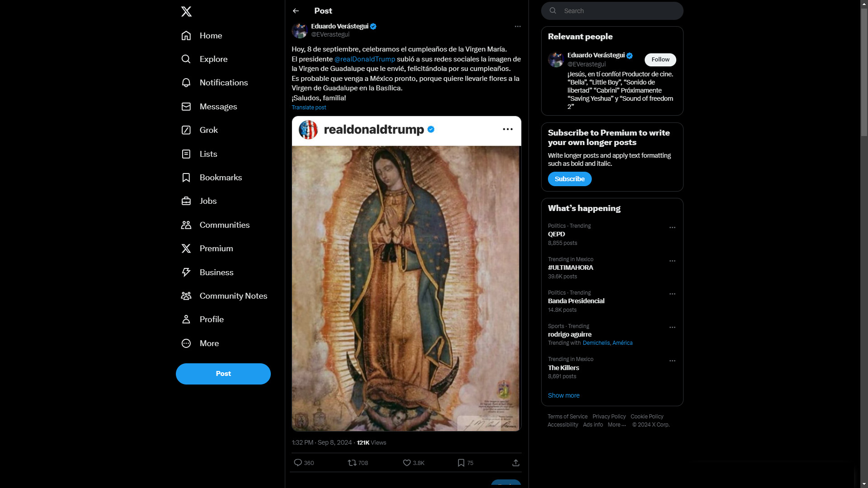Open post options three-dot menu

(518, 26)
